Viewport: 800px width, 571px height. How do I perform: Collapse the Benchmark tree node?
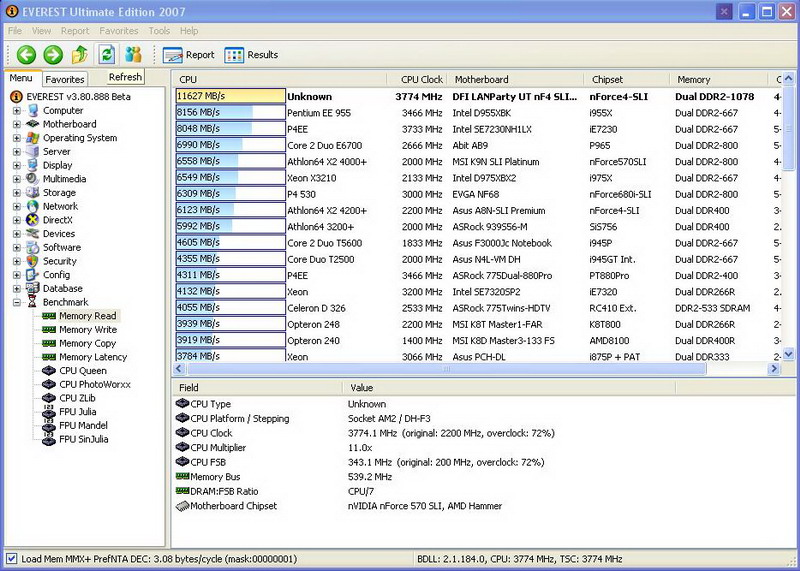(x=17, y=302)
